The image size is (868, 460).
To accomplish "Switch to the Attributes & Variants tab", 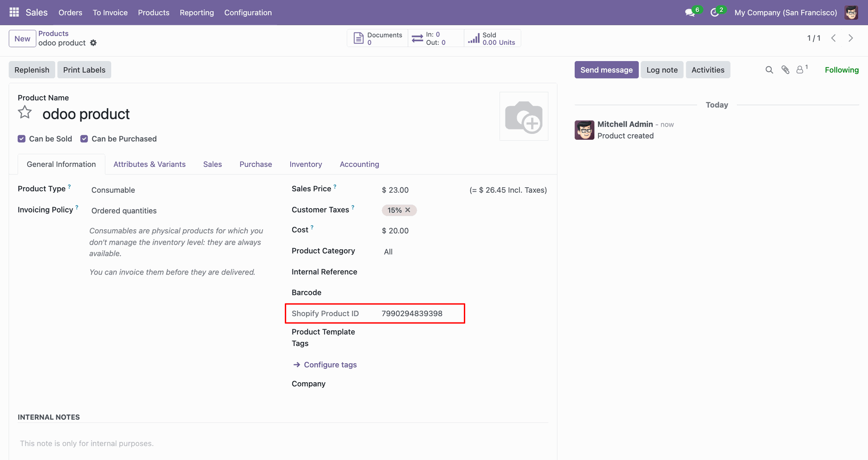I will coord(150,164).
